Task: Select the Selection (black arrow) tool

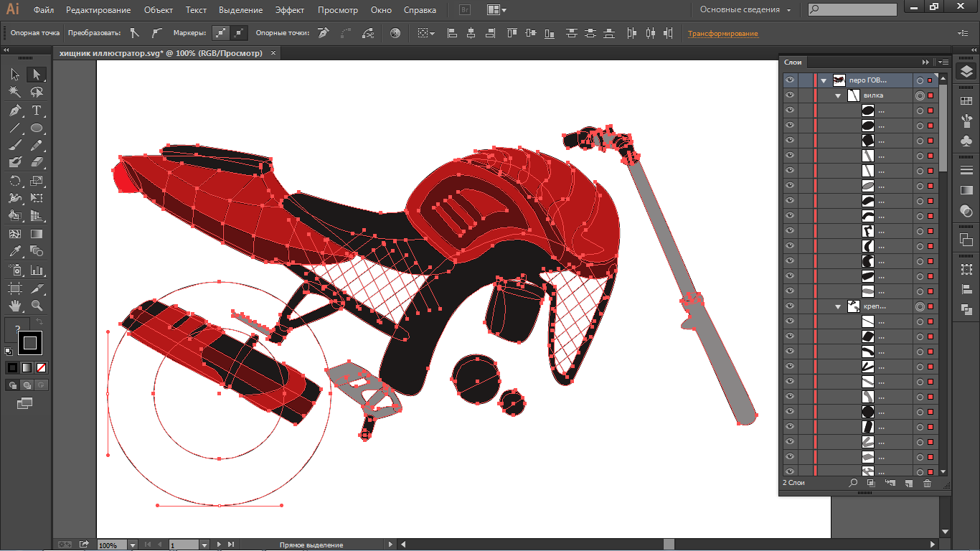Action: coord(15,75)
